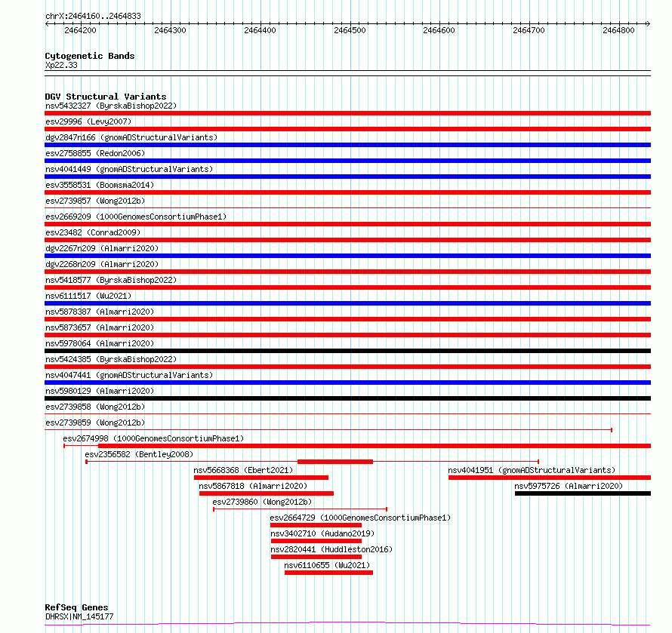Click the black bar under nsv5980129
The image size is (672, 633).
pos(347,398)
